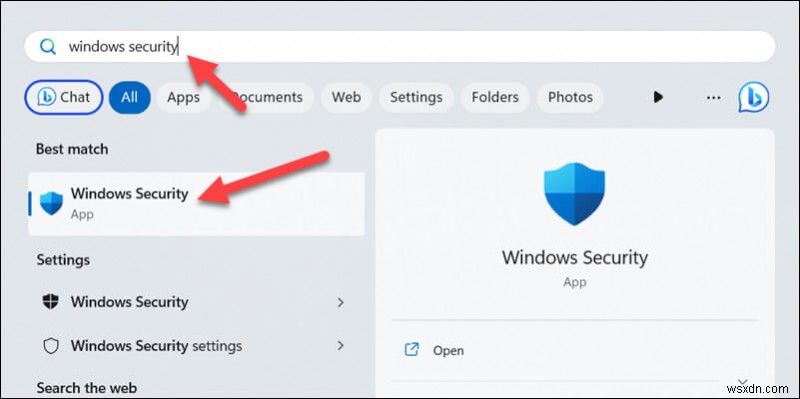This screenshot has height=399, width=800.
Task: Click the blue shield icon in Best match
Action: click(x=51, y=203)
